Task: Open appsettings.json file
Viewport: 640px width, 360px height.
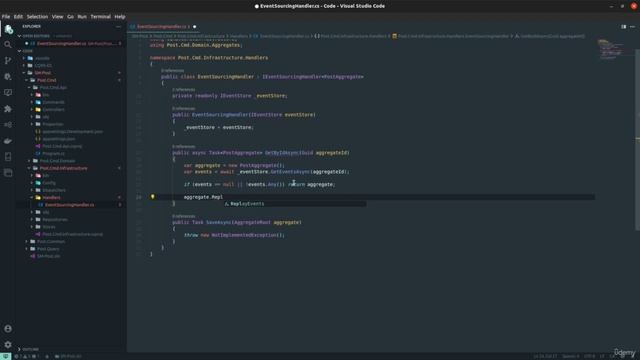Action: (58, 139)
